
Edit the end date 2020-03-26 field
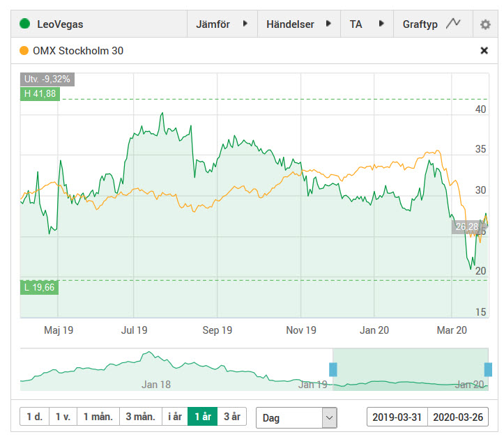(x=458, y=417)
